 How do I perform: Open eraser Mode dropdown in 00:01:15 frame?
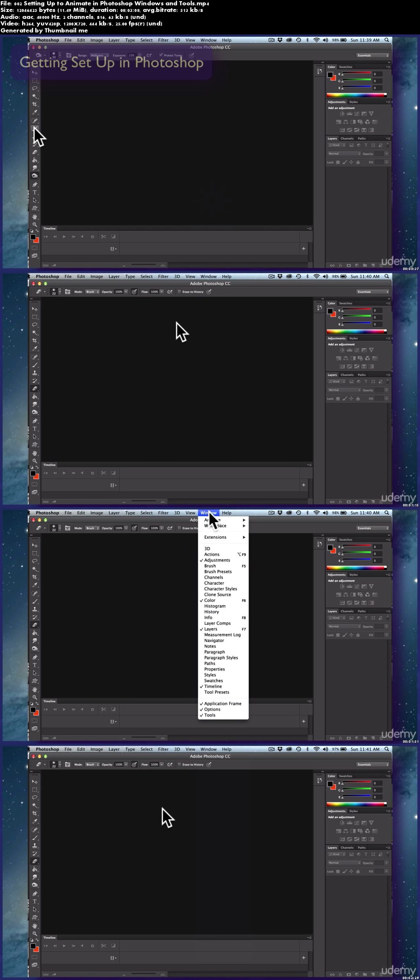92,292
